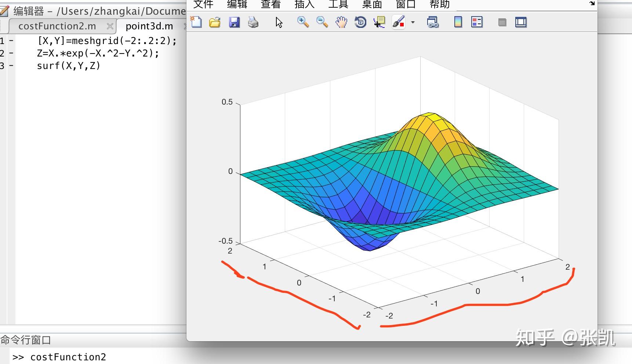The image size is (632, 364).
Task: Click the Show Plot Tools and Dock Figure icon
Action: pos(521,22)
